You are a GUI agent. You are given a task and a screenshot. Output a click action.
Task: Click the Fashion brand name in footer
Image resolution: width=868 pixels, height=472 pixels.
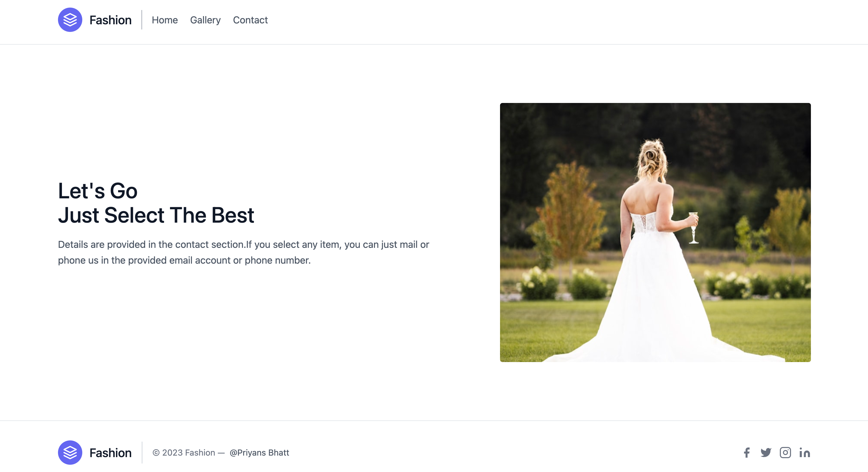110,453
